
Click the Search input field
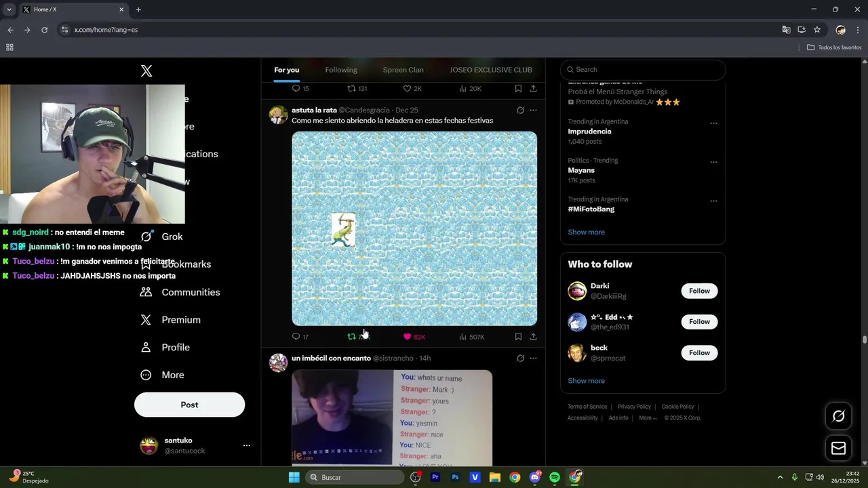click(643, 70)
